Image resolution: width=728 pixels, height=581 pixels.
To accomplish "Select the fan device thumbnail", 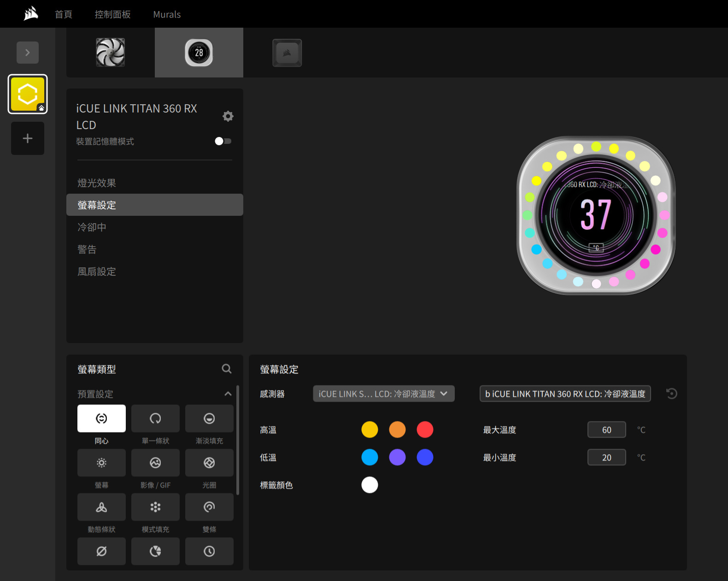I will (111, 53).
